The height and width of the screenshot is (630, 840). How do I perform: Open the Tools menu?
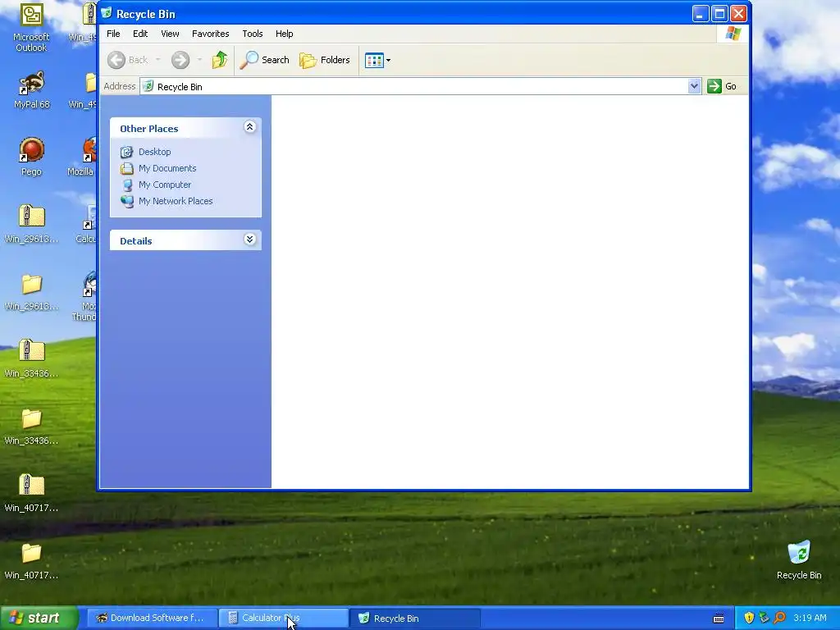click(253, 34)
